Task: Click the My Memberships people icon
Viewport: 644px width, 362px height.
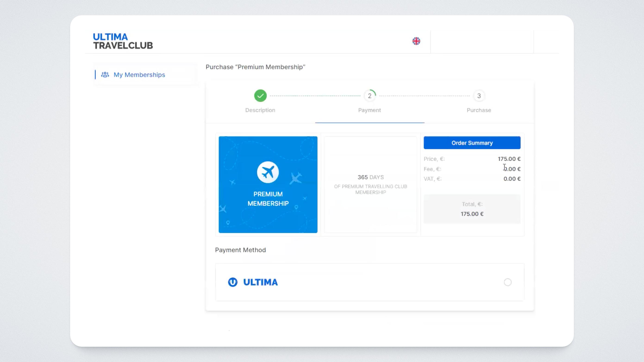Action: tap(105, 75)
